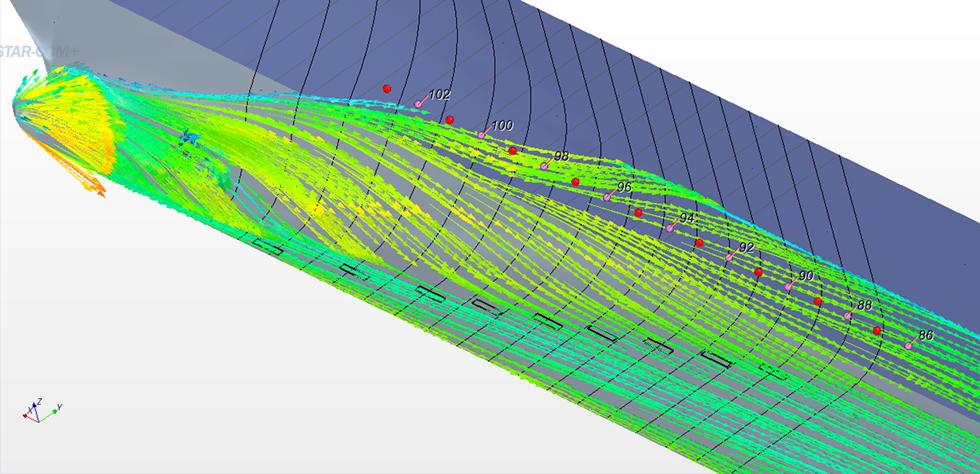
Task: Select the red dot left of marker 94
Action: point(638,213)
